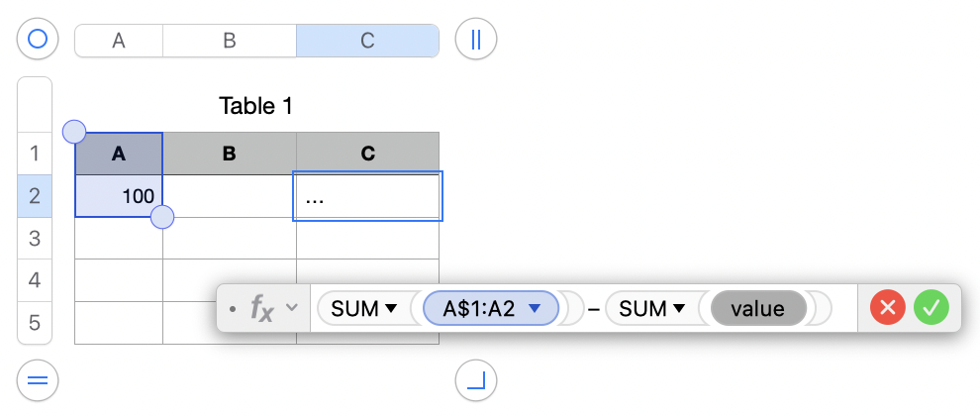Click the fx function icon
Image resolution: width=980 pixels, height=416 pixels.
261,309
